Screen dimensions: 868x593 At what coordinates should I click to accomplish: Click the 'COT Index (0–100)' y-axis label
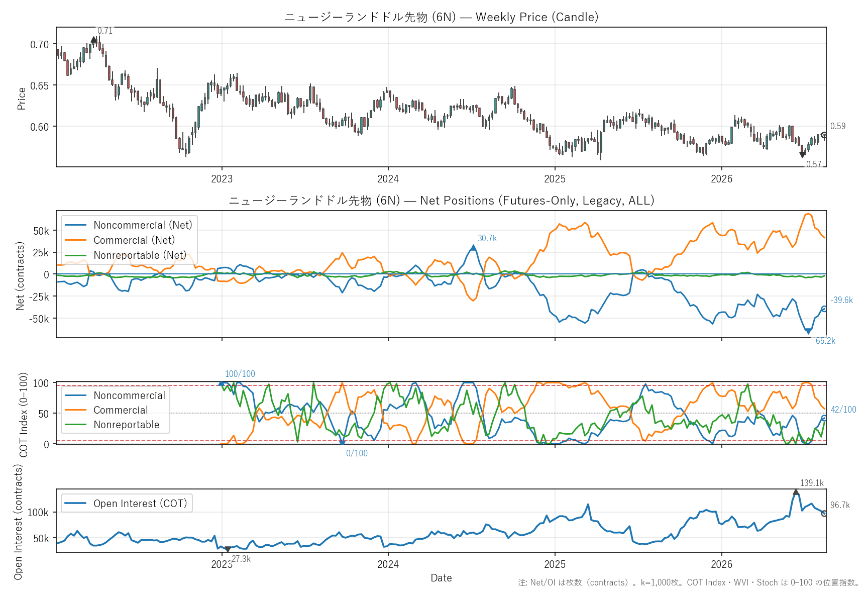pos(23,415)
